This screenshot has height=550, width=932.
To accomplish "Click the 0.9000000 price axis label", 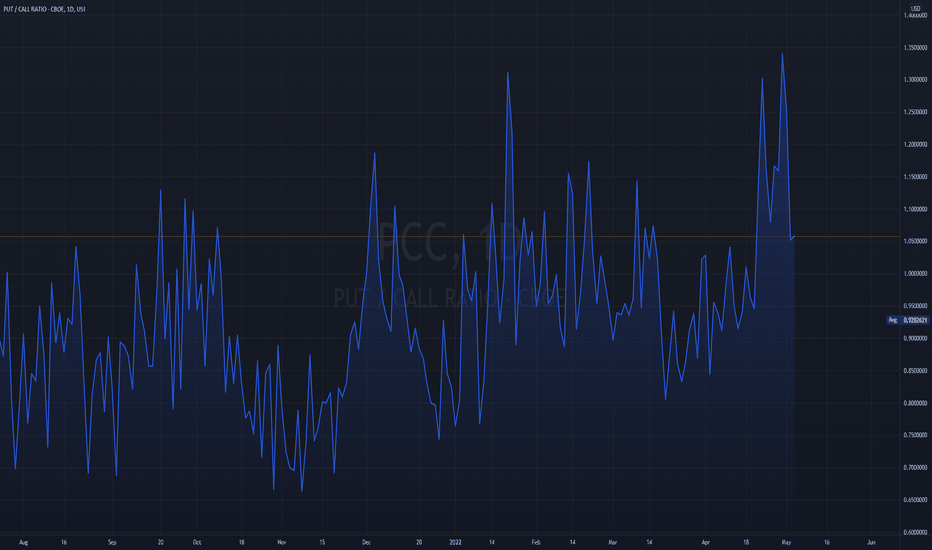I will (x=915, y=338).
